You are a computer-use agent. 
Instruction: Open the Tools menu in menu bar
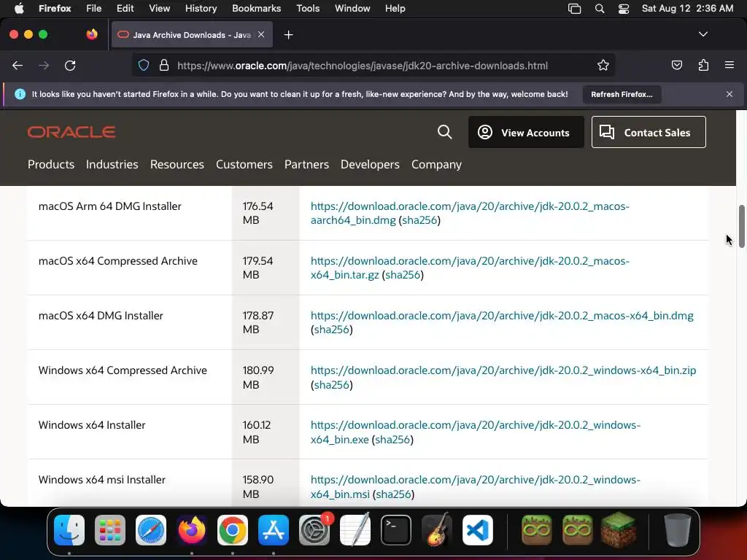tap(308, 8)
